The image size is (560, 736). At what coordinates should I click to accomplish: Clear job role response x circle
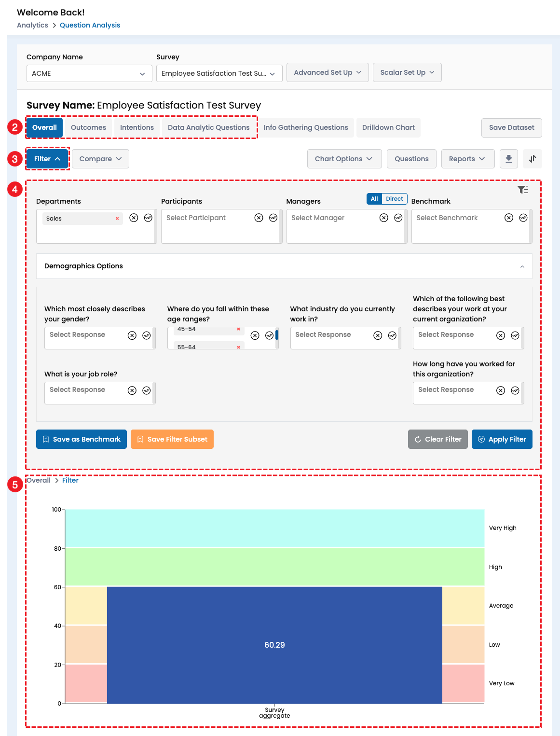tap(132, 390)
